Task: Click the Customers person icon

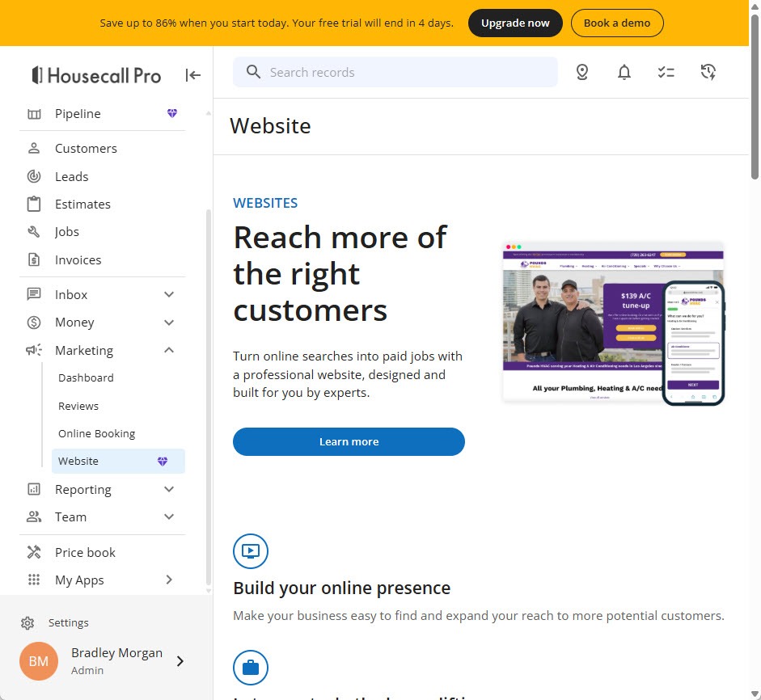Action: tap(33, 148)
